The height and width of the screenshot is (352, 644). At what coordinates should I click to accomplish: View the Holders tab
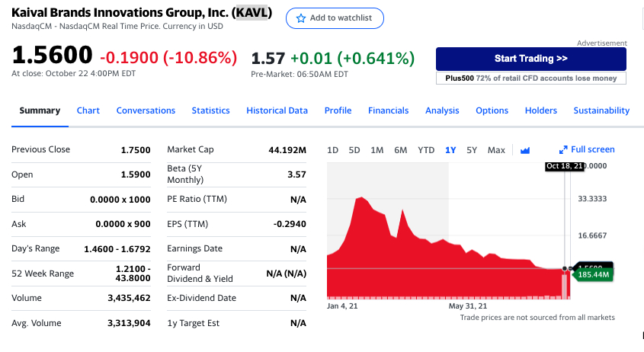coord(540,110)
